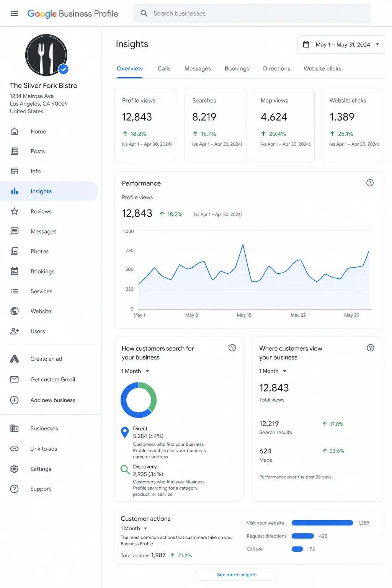Click the Photos icon in sidebar
Screen dimensions: 392x588
pyautogui.click(x=15, y=251)
